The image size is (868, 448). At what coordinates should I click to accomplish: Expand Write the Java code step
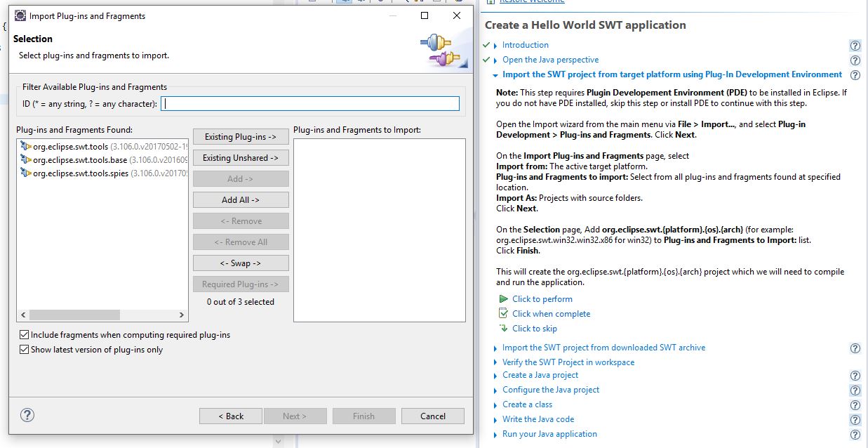495,420
